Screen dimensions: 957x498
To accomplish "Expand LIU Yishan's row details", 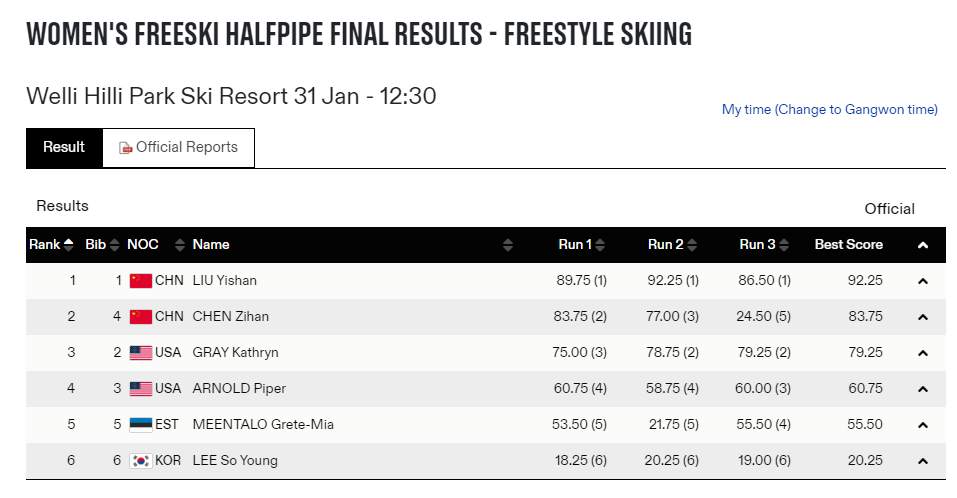I will point(922,281).
